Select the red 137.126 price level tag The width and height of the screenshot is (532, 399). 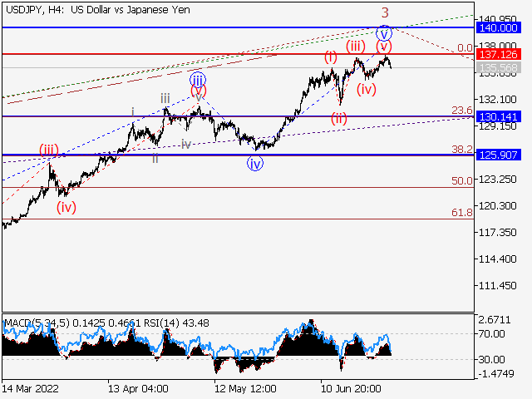499,54
